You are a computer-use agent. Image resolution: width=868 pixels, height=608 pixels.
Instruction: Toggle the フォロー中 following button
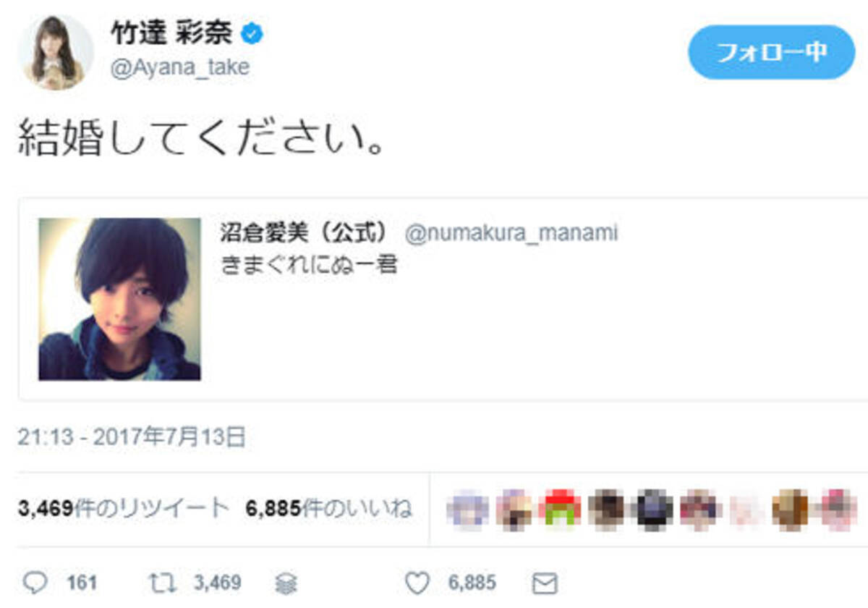point(771,52)
